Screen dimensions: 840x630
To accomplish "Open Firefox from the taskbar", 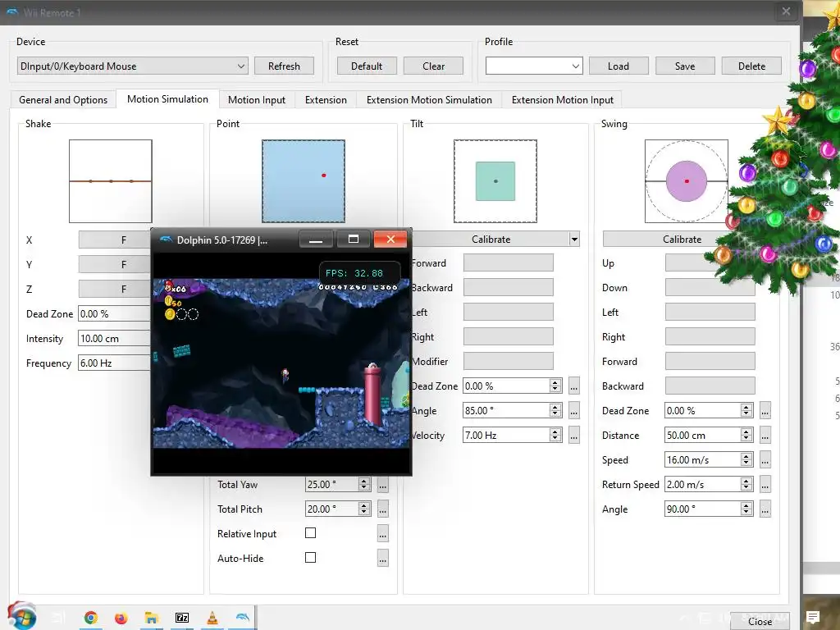I will pos(121,618).
